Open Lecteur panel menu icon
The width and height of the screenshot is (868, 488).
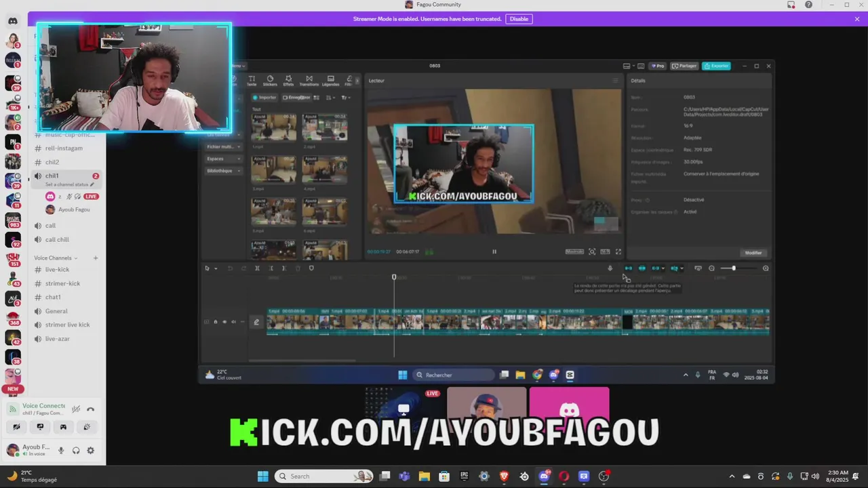click(616, 81)
